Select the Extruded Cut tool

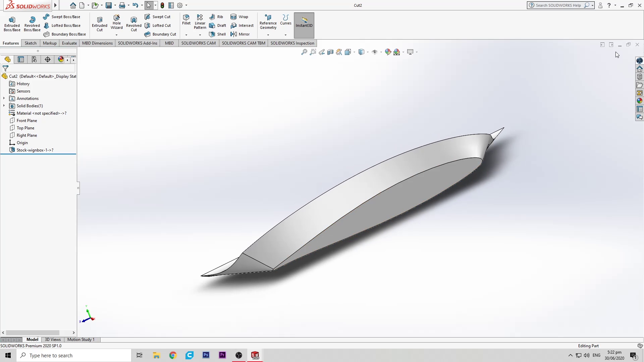100,24
